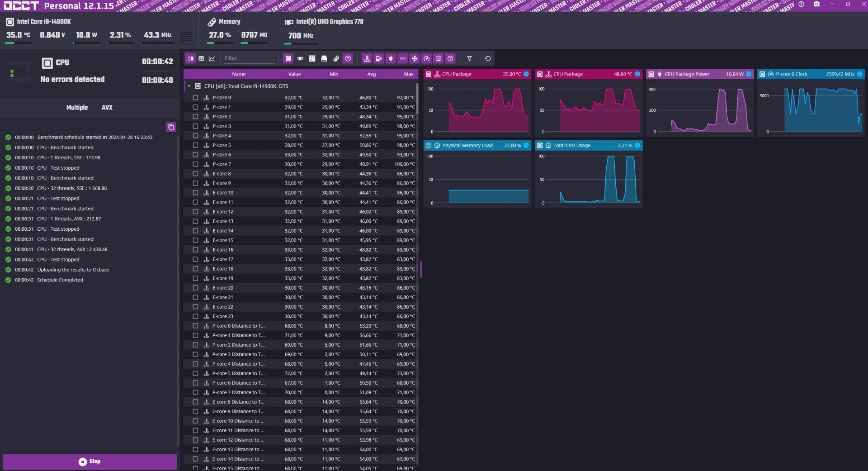The width and height of the screenshot is (868, 471).
Task: Open info icon on P-core 0 Clock card
Action: [859, 74]
